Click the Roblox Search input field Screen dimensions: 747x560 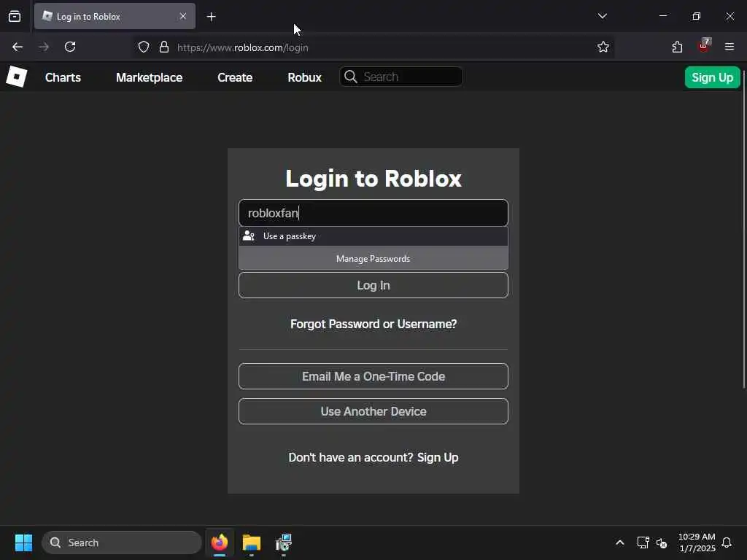(x=401, y=77)
